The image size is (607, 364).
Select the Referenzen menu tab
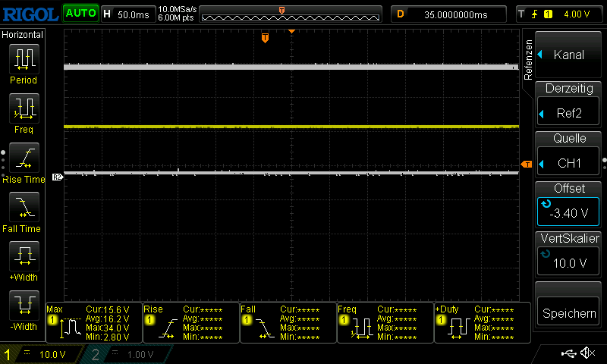(529, 59)
